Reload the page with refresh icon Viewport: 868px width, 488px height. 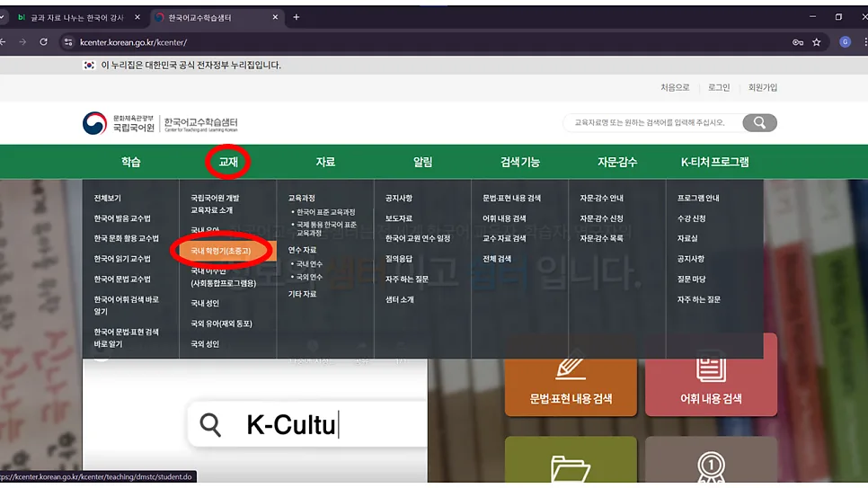point(43,42)
